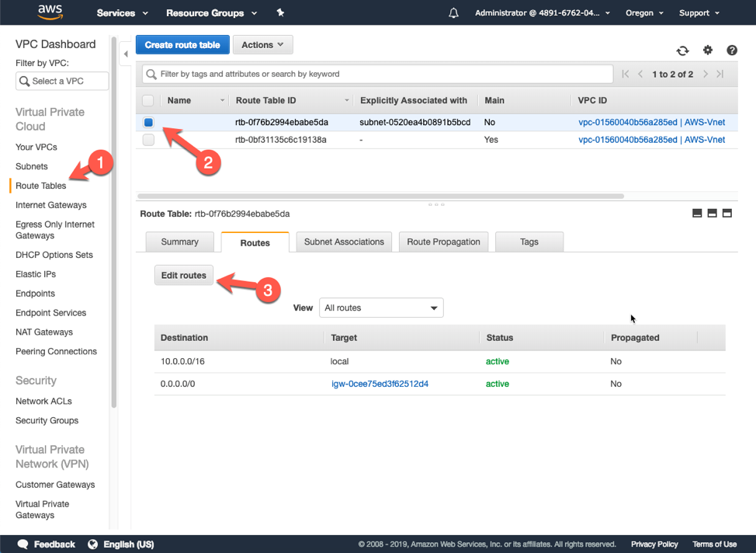The image size is (756, 553).
Task: Open the Administrator account dropdown
Action: [543, 13]
